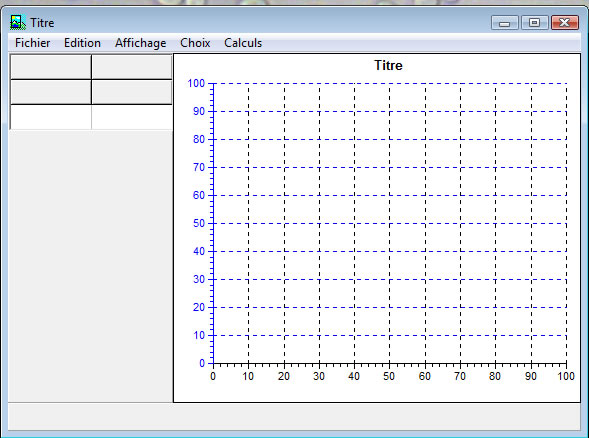Open the Affichage menu
Screen dimensions: 589x438
[x=140, y=43]
